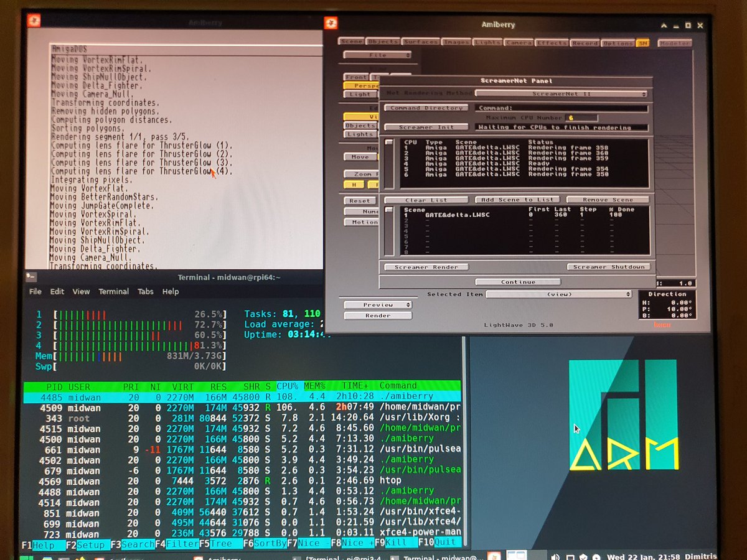Select the highlighted SN tab
The height and width of the screenshot is (560, 747).
pyautogui.click(x=643, y=43)
